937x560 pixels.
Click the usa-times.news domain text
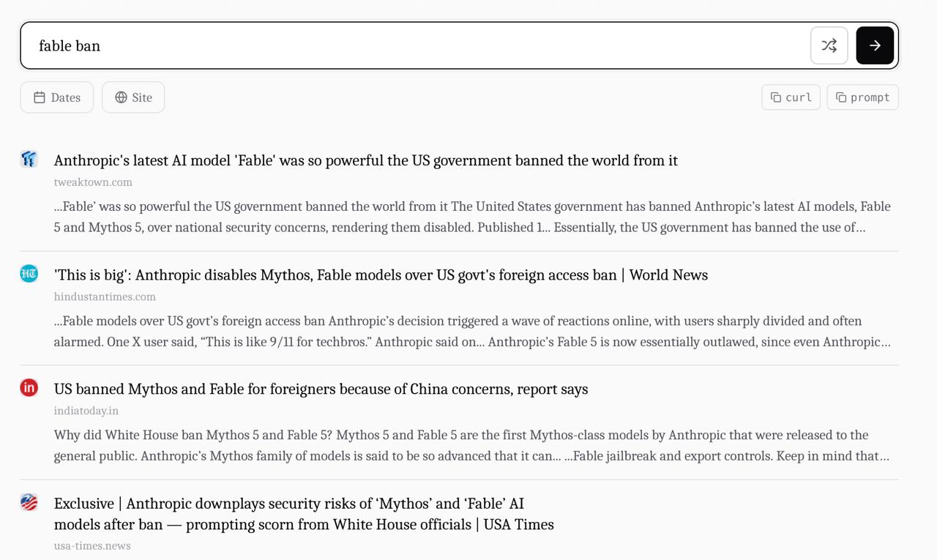coord(92,545)
